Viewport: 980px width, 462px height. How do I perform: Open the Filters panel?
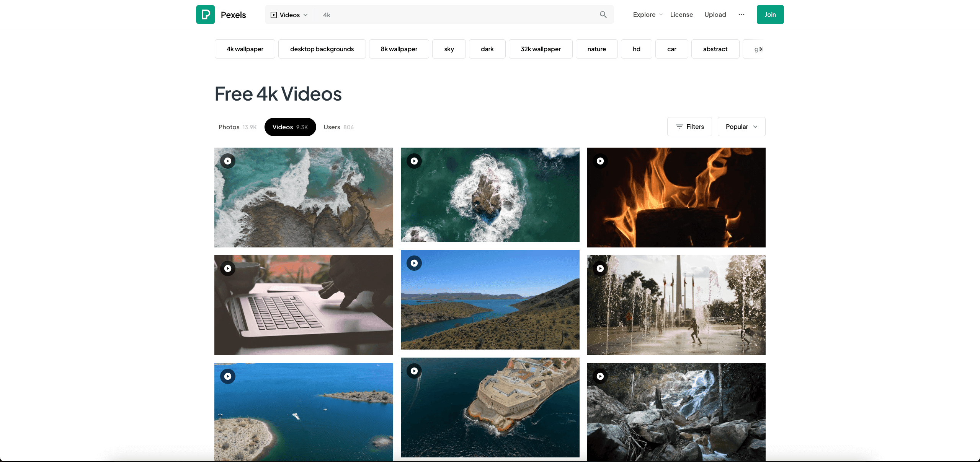click(x=689, y=127)
